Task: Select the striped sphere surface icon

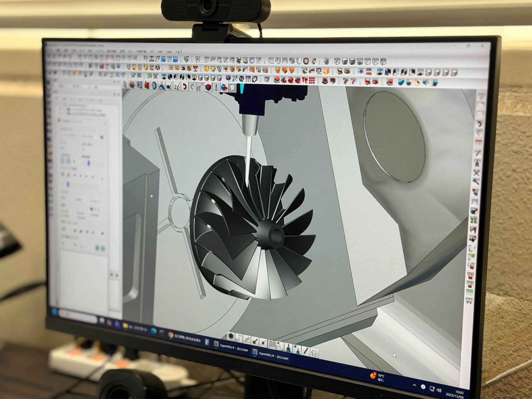Action: click(x=306, y=61)
